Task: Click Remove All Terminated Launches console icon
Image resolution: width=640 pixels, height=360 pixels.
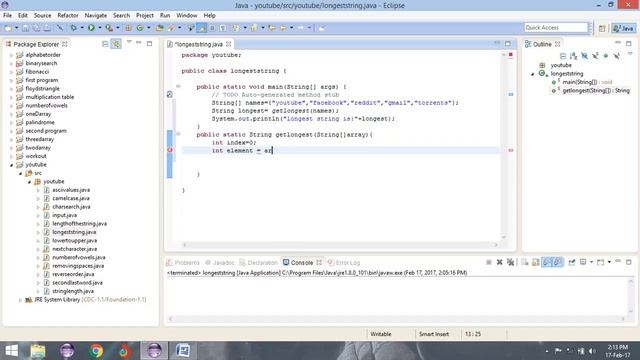Action: click(511, 262)
